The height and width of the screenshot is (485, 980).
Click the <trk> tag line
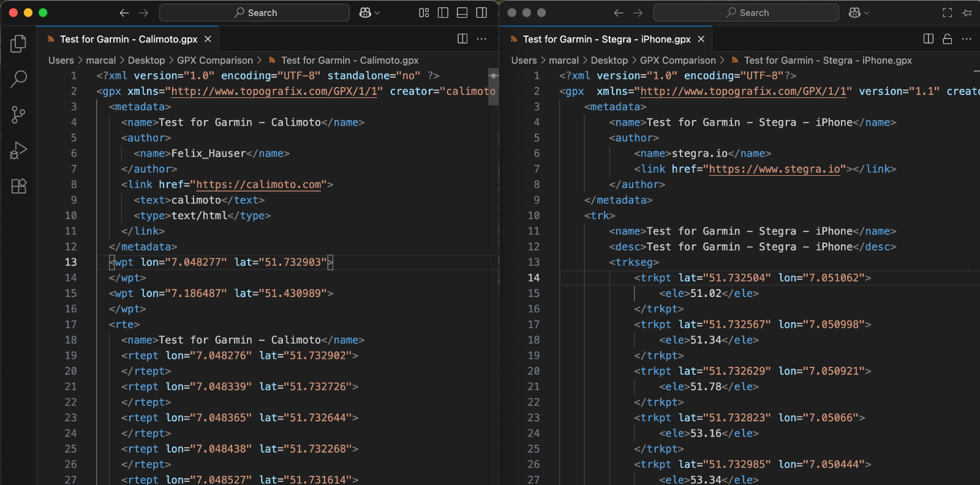[600, 216]
